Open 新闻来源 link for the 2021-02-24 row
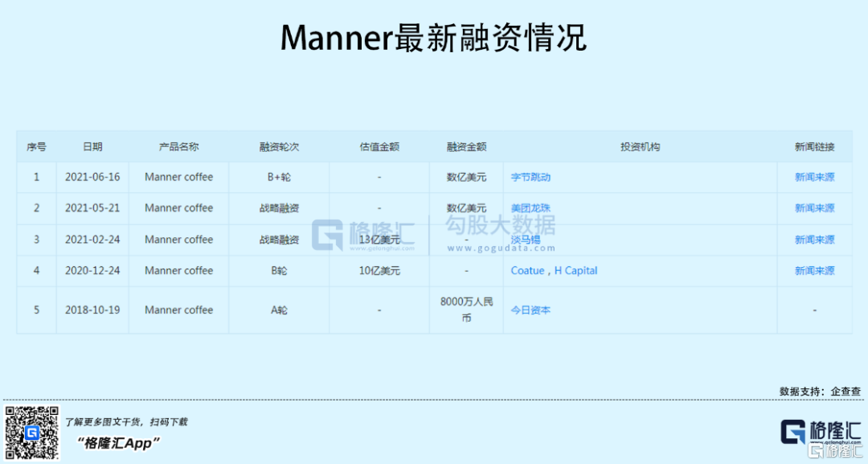 click(814, 240)
